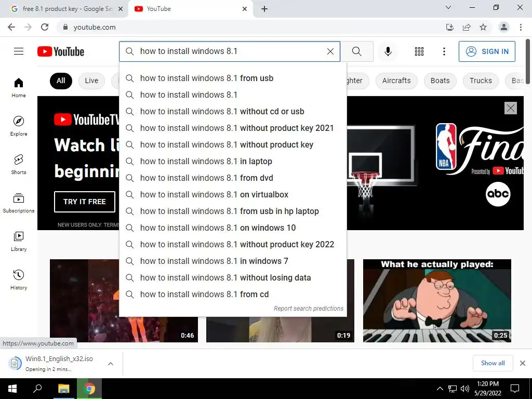Choose suggestion 'in windows 7'
The height and width of the screenshot is (399, 532).
[x=233, y=261]
